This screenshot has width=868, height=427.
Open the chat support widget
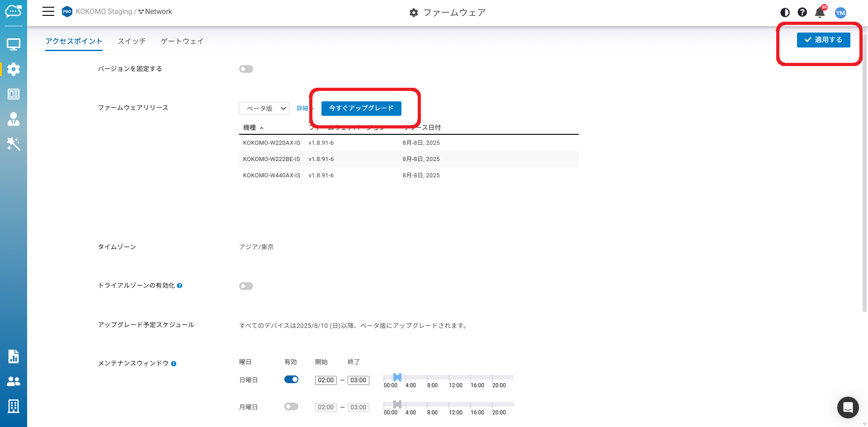[x=848, y=408]
